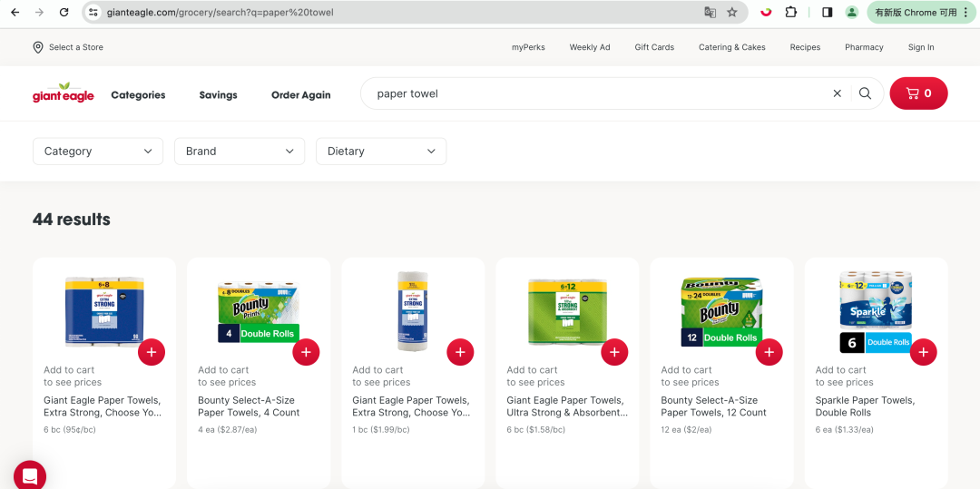
Task: Open the chat bubble widget
Action: click(30, 476)
